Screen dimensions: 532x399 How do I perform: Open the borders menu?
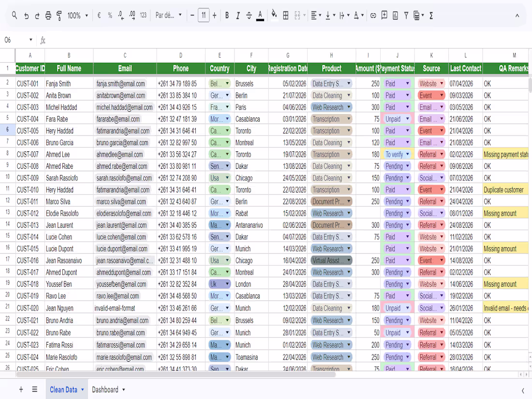286,15
